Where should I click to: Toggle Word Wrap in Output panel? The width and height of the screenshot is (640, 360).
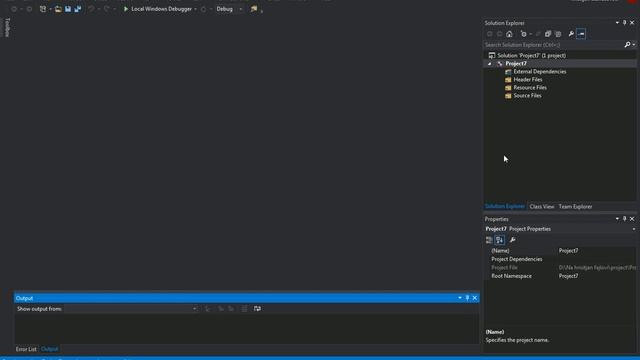[x=257, y=309]
